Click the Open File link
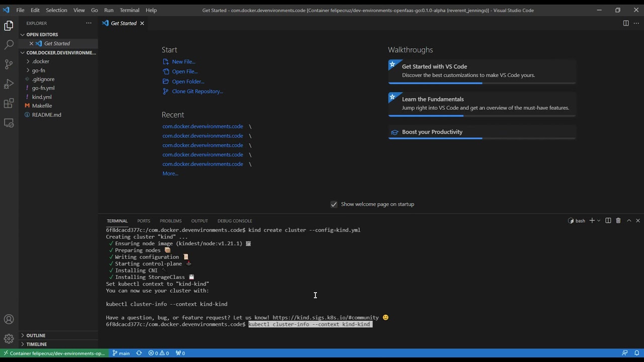Viewport: 644px width, 362px height. click(185, 71)
